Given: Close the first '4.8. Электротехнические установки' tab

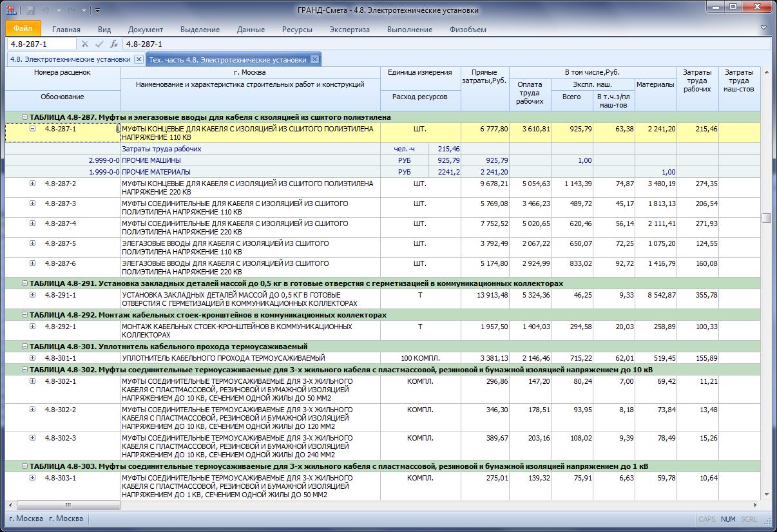Looking at the screenshot, I should [139, 59].
